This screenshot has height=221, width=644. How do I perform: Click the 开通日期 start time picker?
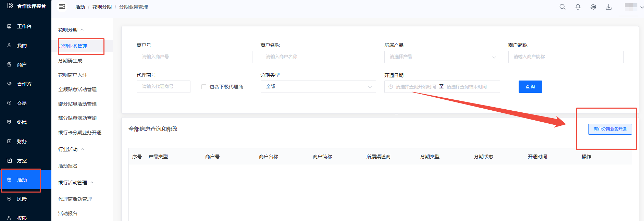415,87
